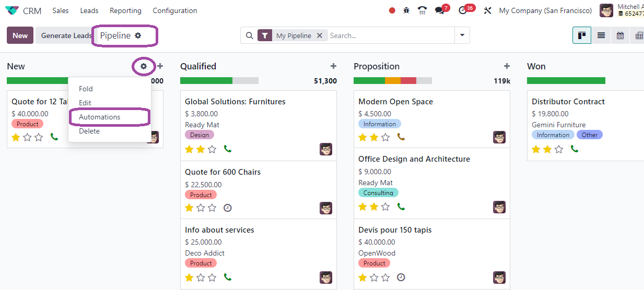
Task: Click the Consulting tag on Office Design and Architecture
Action: [x=378, y=193]
